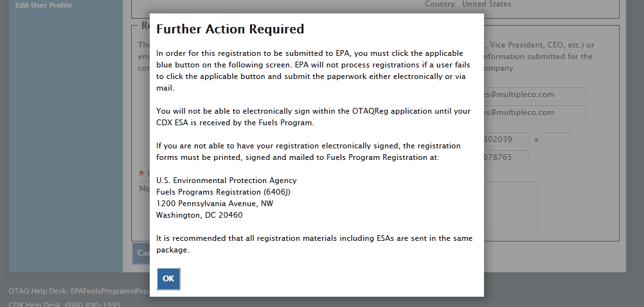The width and height of the screenshot is (644, 307).
Task: Click the Washington, DC 20460 line
Action: point(199,215)
